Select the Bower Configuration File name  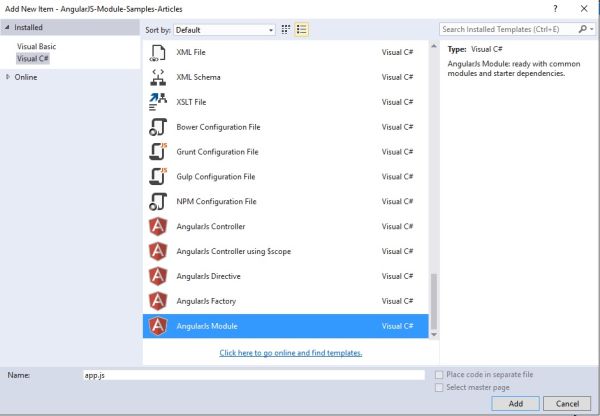click(x=218, y=127)
